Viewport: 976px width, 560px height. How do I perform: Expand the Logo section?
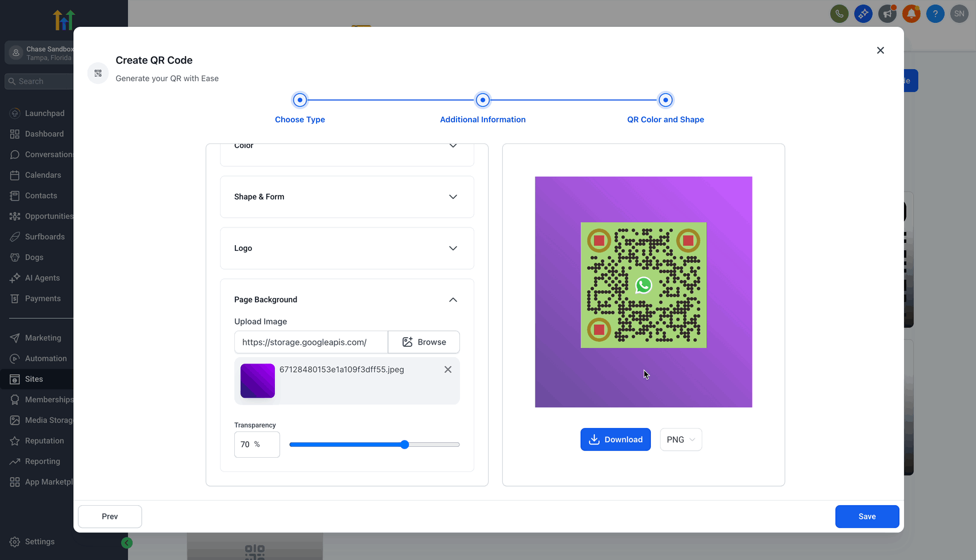347,248
